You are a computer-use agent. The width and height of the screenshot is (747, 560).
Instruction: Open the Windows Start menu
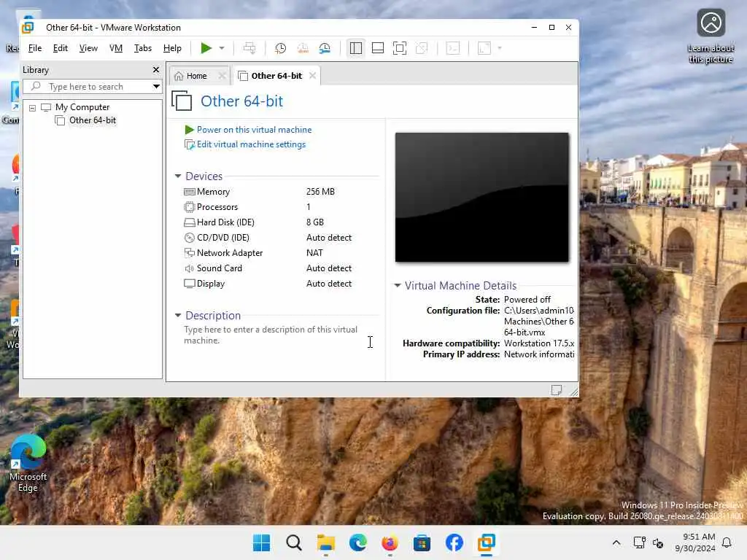(x=262, y=542)
